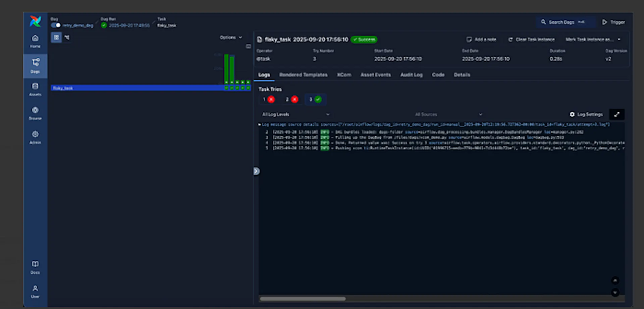
Task: Click the horizontal log scrollbar
Action: 303,299
